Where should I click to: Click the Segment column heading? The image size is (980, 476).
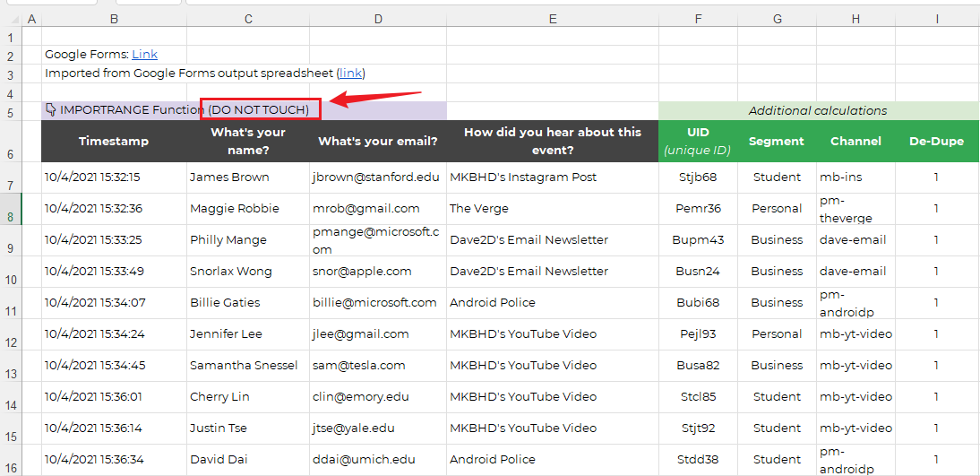[777, 142]
